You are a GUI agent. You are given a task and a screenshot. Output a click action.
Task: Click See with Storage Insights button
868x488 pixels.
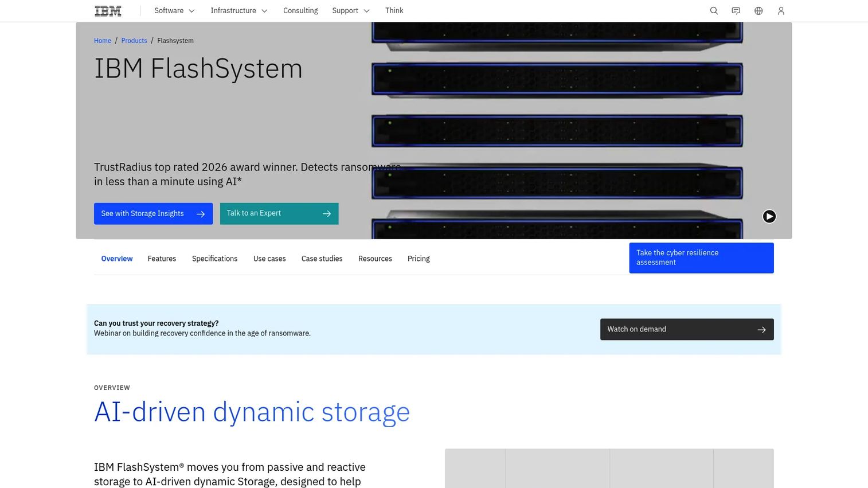click(x=153, y=214)
